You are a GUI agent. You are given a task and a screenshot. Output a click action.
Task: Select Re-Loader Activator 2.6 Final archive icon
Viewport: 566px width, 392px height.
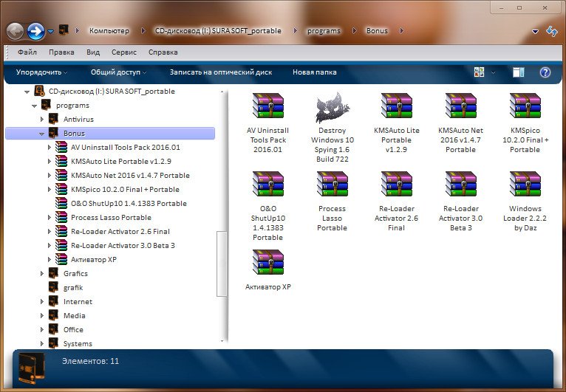point(396,184)
